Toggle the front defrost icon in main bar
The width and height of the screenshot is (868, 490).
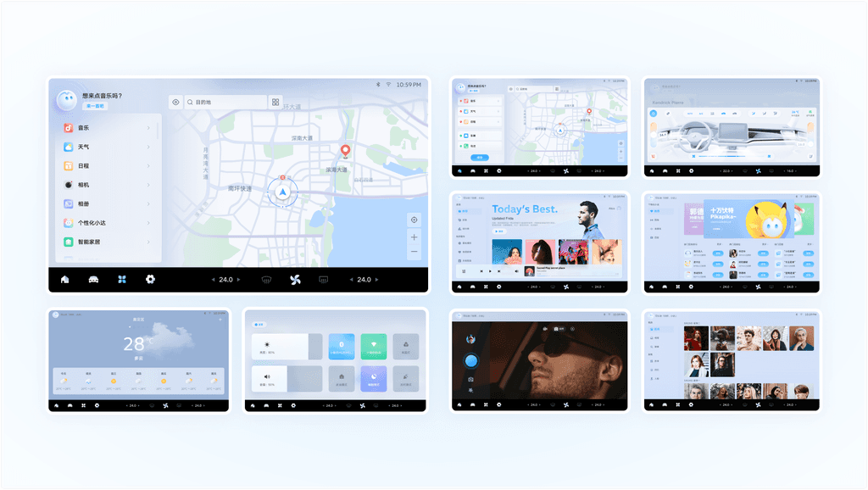point(265,280)
